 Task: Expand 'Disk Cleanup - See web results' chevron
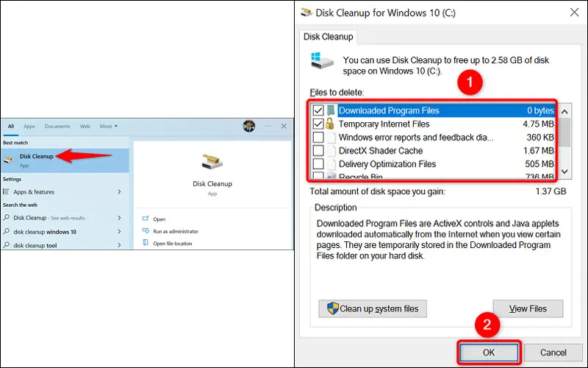tap(119, 217)
